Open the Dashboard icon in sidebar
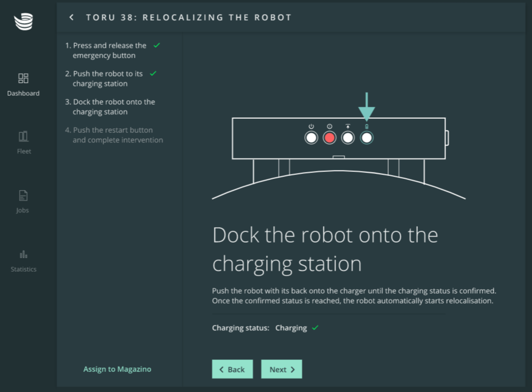This screenshot has height=392, width=532. pos(23,78)
